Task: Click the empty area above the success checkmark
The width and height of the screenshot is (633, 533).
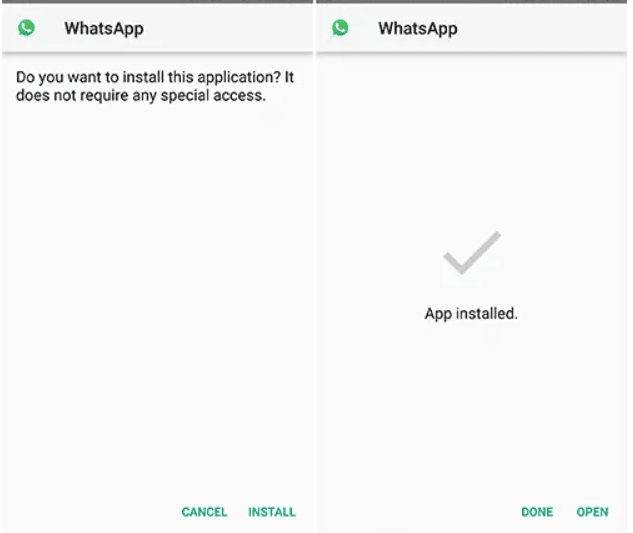Action: tap(471, 141)
